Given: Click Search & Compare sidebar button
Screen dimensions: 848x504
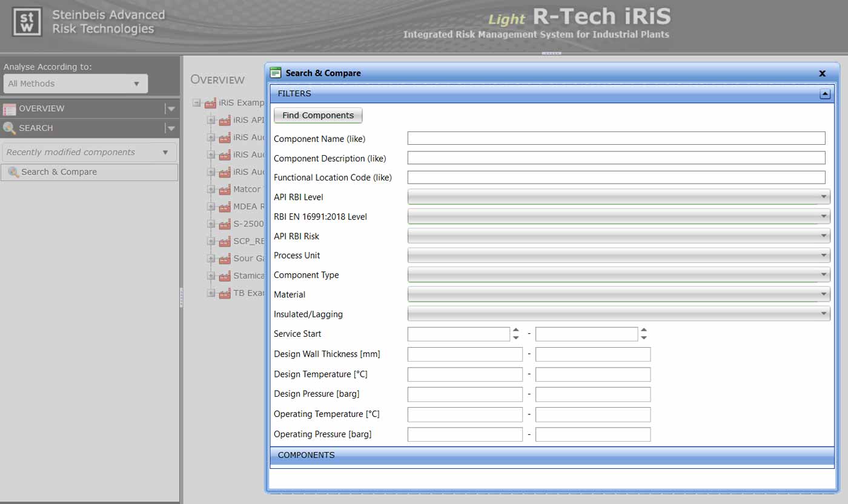Looking at the screenshot, I should (x=89, y=172).
